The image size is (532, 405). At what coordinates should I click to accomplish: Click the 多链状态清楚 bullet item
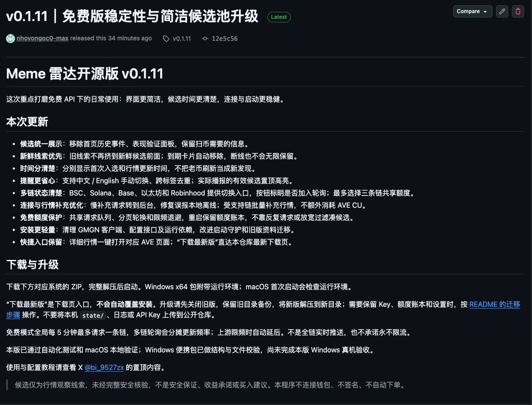pyautogui.click(x=218, y=193)
